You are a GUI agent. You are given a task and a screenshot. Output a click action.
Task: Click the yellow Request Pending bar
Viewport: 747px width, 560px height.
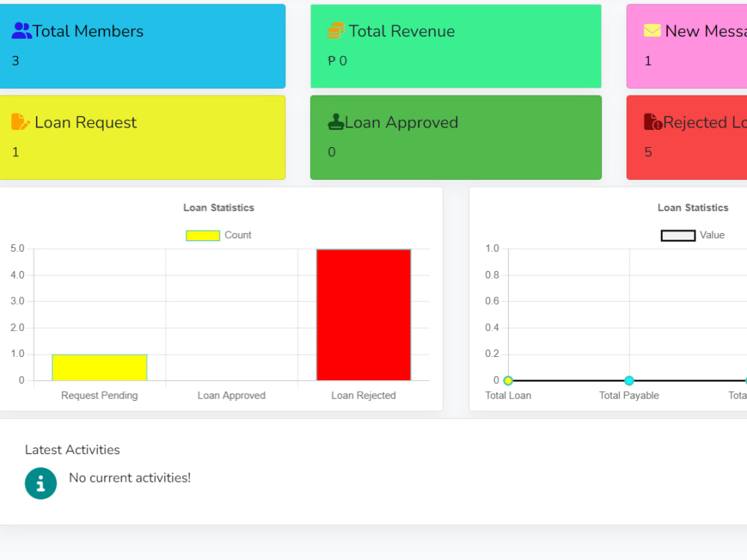click(99, 367)
